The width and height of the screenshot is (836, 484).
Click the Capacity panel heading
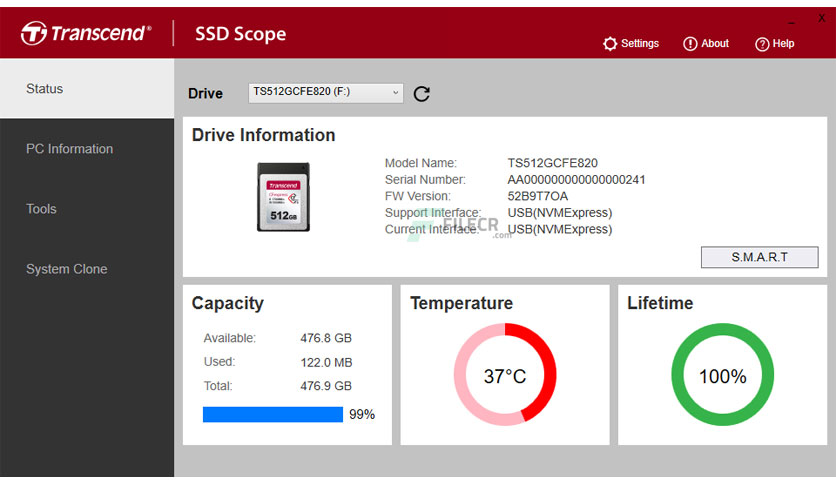[x=228, y=303]
